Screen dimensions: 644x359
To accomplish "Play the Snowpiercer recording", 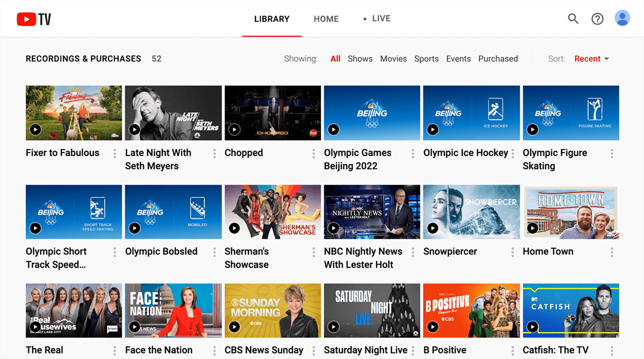I will 433,228.
